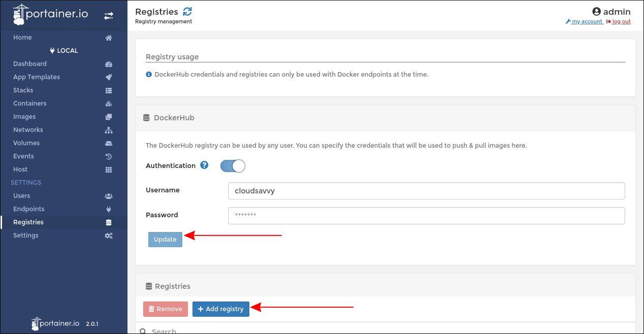The height and width of the screenshot is (334, 644).
Task: Refresh the Registries page with the refresh icon
Action: click(x=188, y=11)
